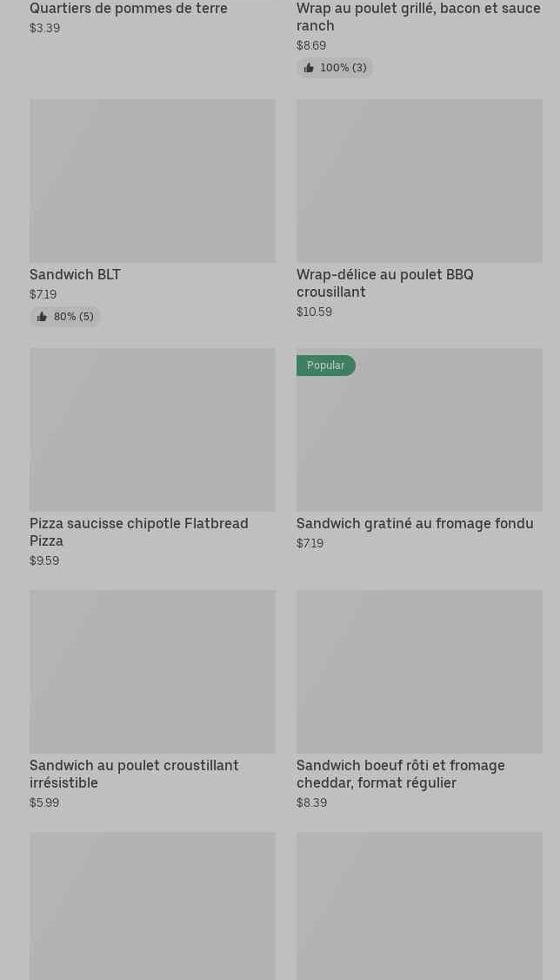Click thumbs-up icon under Sandwich BLT
Image resolution: width=560 pixels, height=980 pixels.
[42, 317]
